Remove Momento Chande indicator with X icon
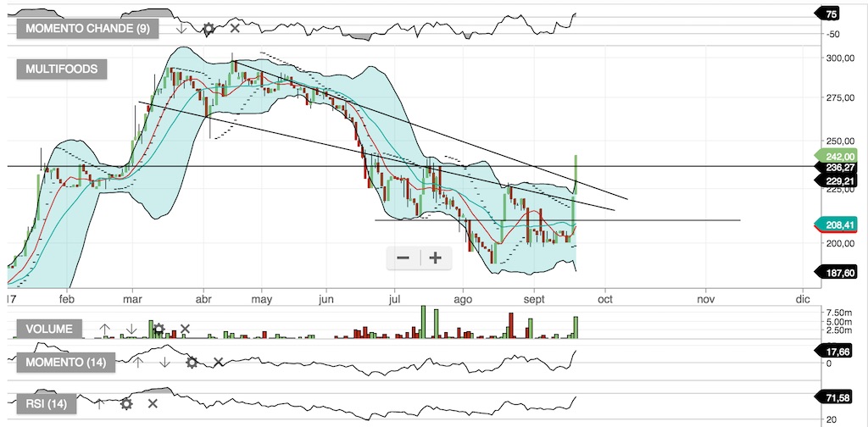The width and height of the screenshot is (868, 427). pyautogui.click(x=235, y=28)
